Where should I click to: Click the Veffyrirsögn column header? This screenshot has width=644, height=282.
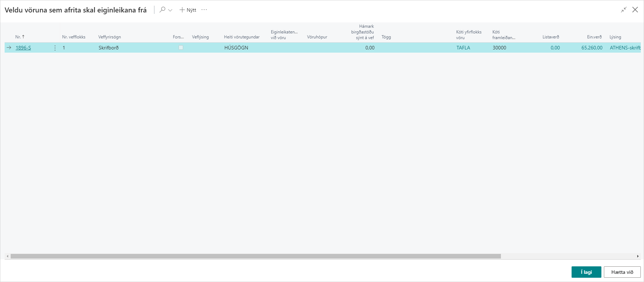[109, 37]
